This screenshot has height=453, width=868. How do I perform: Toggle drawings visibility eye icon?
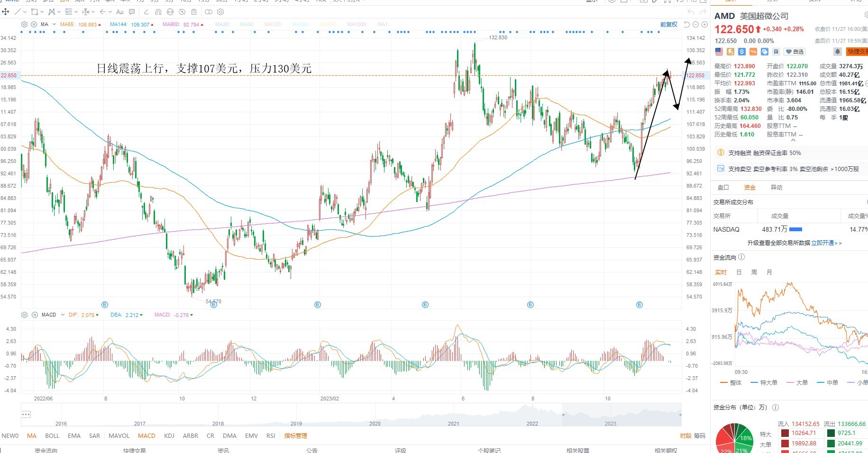pos(182,12)
